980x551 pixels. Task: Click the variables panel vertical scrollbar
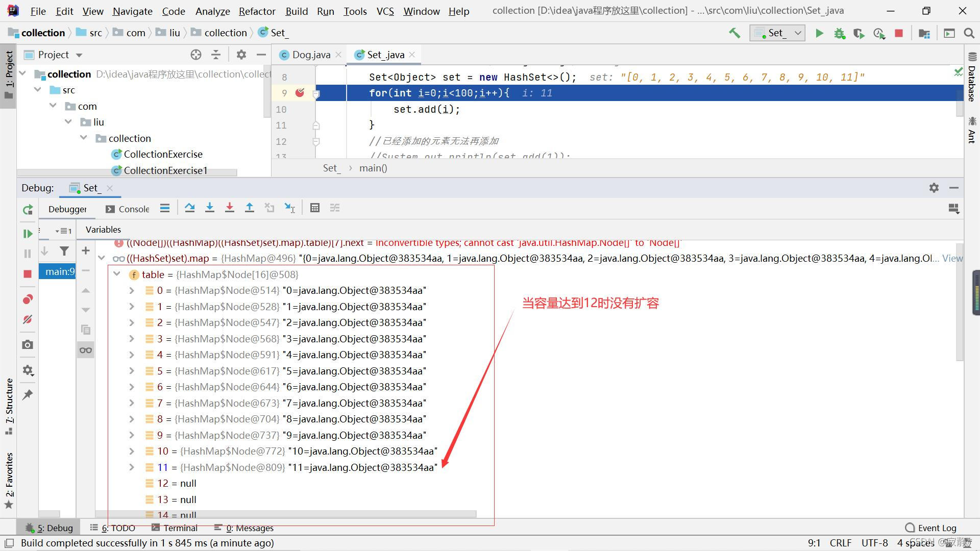point(960,301)
